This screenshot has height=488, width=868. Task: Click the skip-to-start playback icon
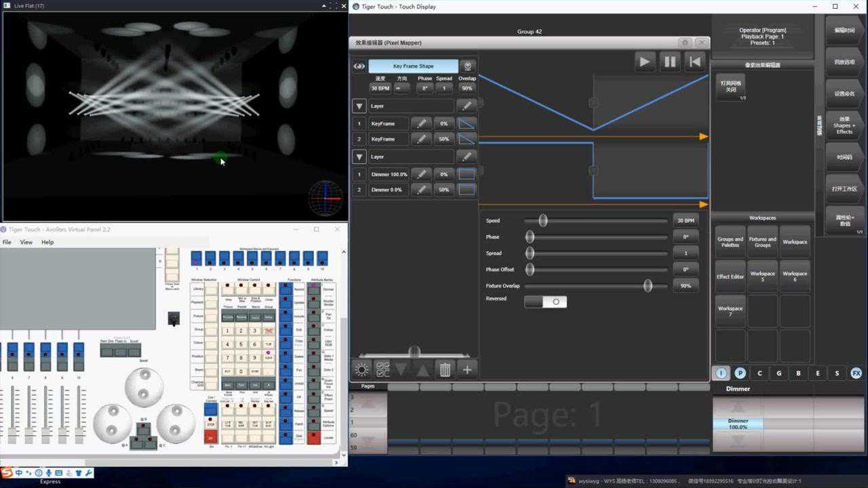tap(694, 62)
